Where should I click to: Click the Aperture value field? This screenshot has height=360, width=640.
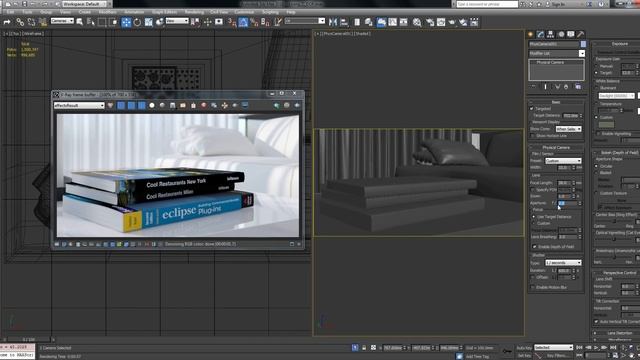[566, 203]
